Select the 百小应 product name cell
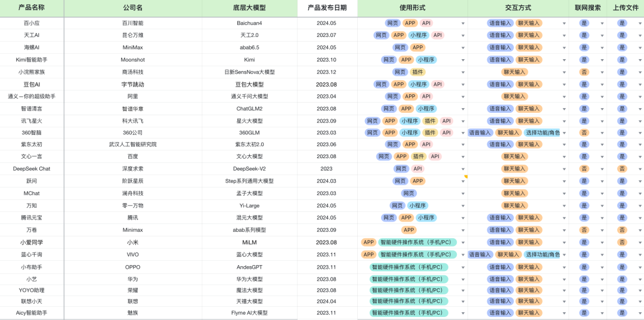The image size is (644, 320). [x=32, y=23]
